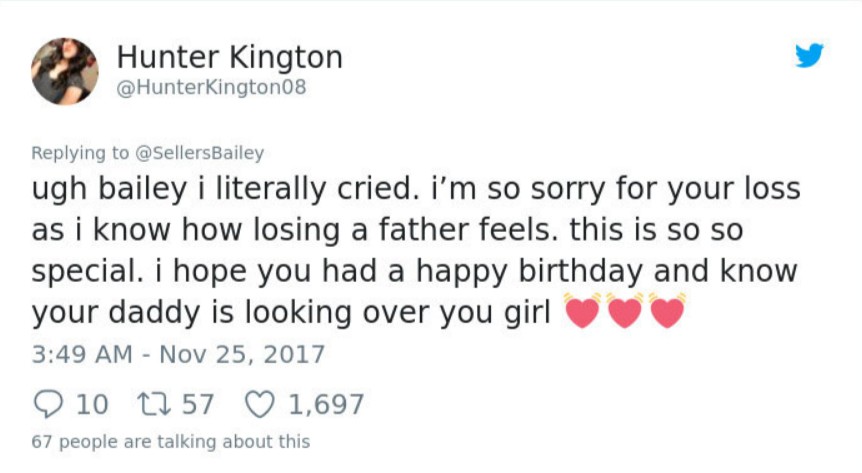Click the middle pink heart emoji

(x=624, y=312)
